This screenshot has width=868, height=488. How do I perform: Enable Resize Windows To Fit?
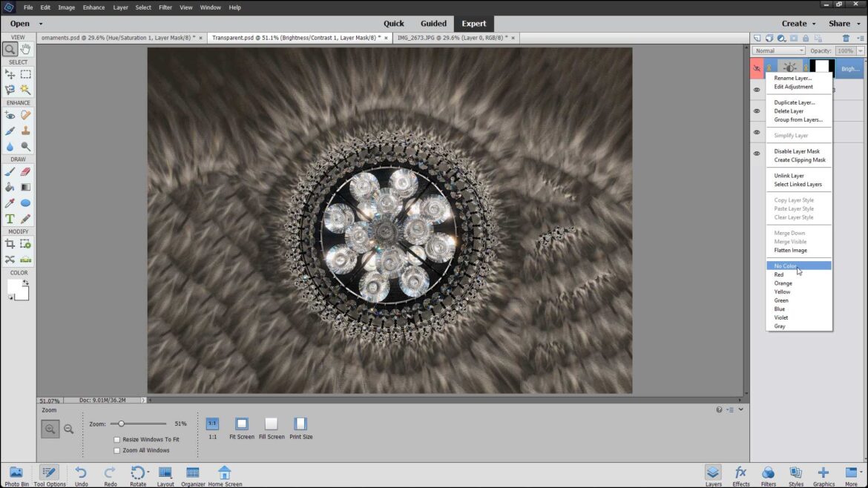coord(117,439)
